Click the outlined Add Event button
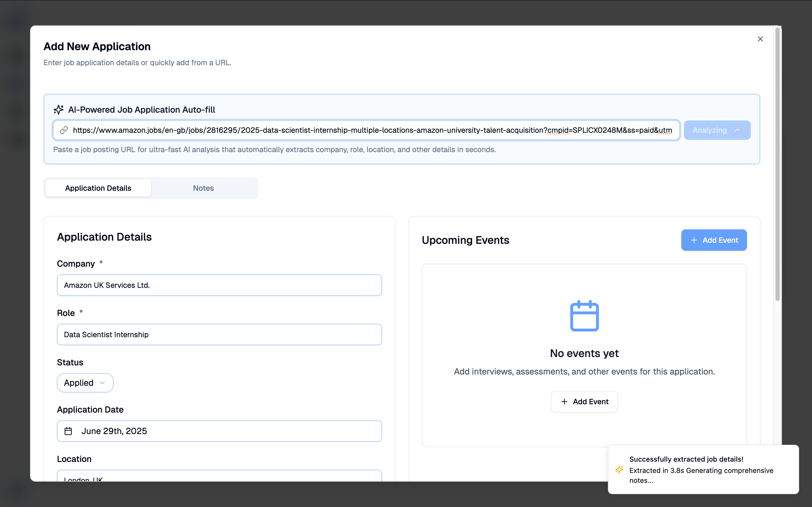Screen dimensions: 812x507 coord(584,401)
